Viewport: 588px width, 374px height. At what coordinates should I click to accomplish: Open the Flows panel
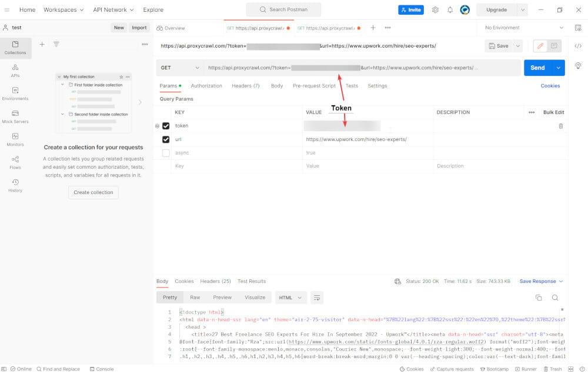[x=15, y=163]
